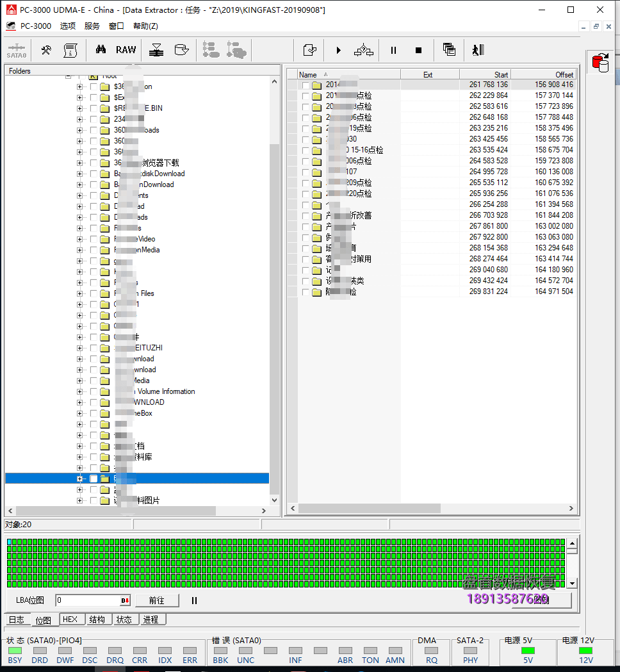Click folder icon of E.BIN tree item
Image resolution: width=620 pixels, height=672 pixels.
coord(104,108)
